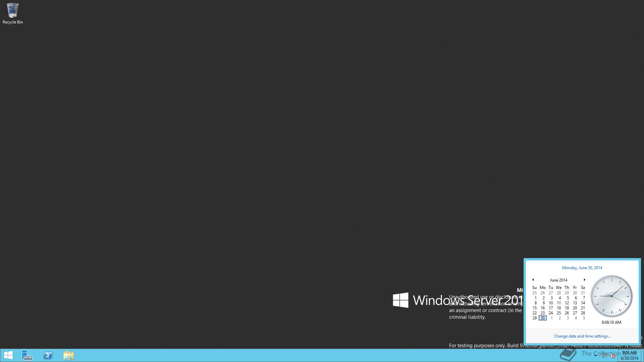Select June 15 in the calendar
The image size is (644, 362).
[x=534, y=308]
